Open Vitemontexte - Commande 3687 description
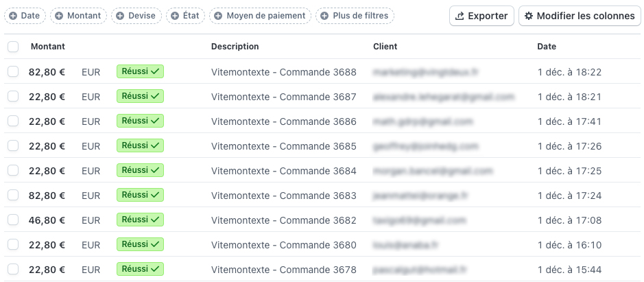This screenshot has width=644, height=282. click(284, 97)
